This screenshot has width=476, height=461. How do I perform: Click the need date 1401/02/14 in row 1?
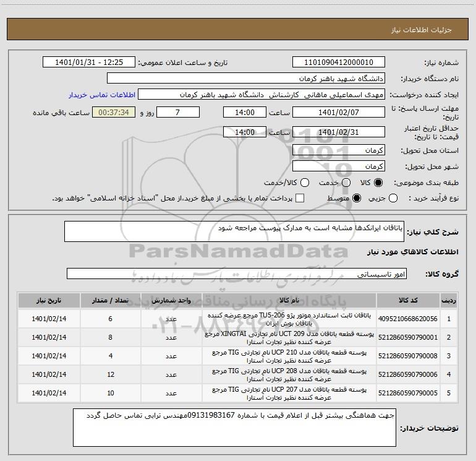[49, 319]
